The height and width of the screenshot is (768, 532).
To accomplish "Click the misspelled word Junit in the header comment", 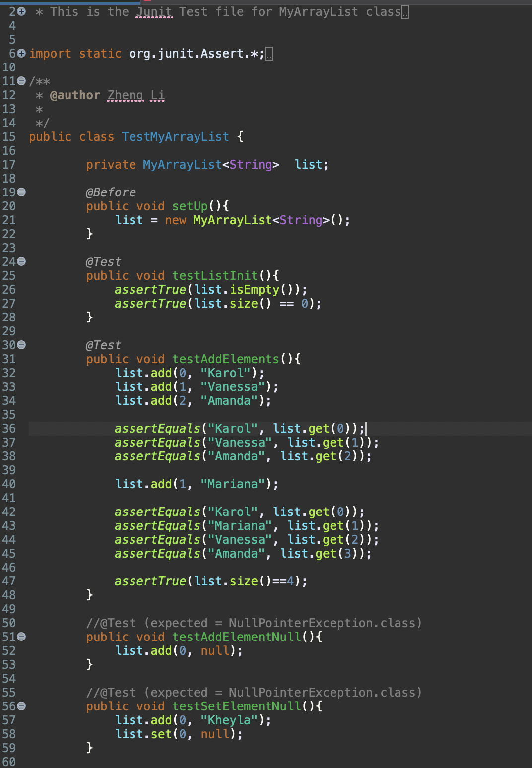I will pos(153,11).
